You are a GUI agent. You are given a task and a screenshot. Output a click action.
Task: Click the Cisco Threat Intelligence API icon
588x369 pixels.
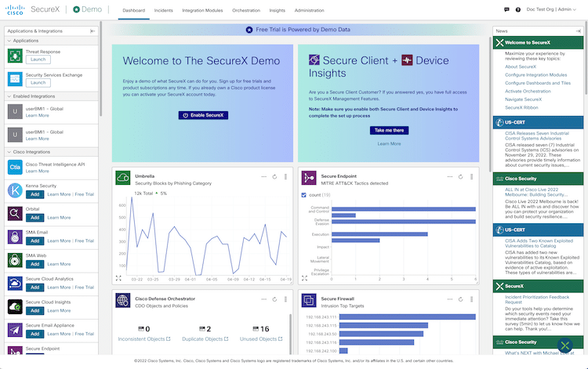[x=15, y=167]
